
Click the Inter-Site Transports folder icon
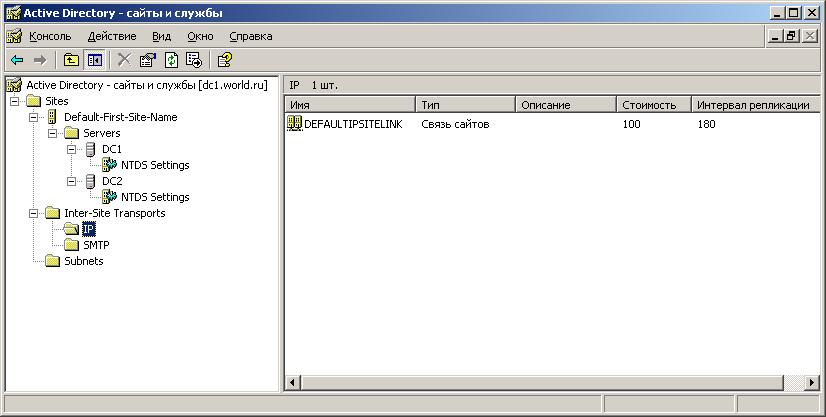click(x=53, y=213)
